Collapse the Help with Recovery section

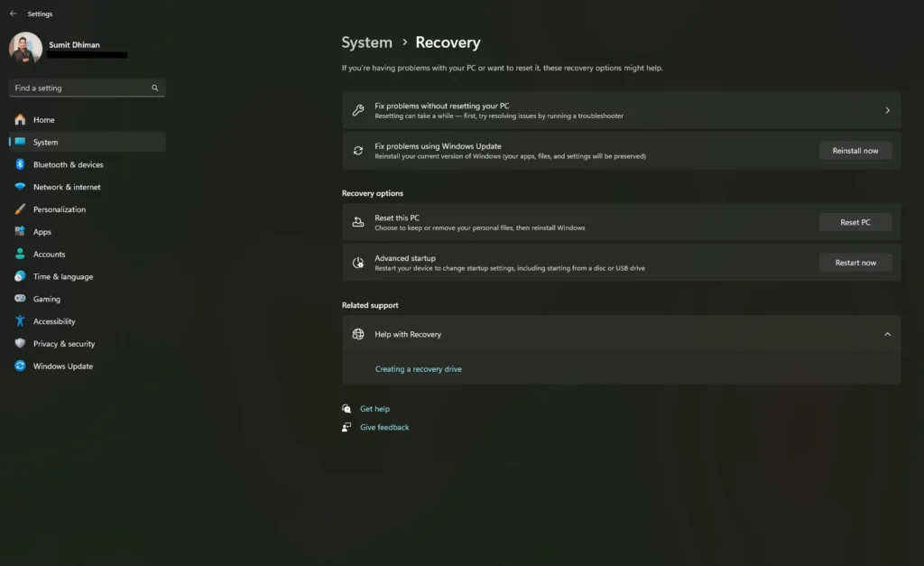click(x=887, y=334)
